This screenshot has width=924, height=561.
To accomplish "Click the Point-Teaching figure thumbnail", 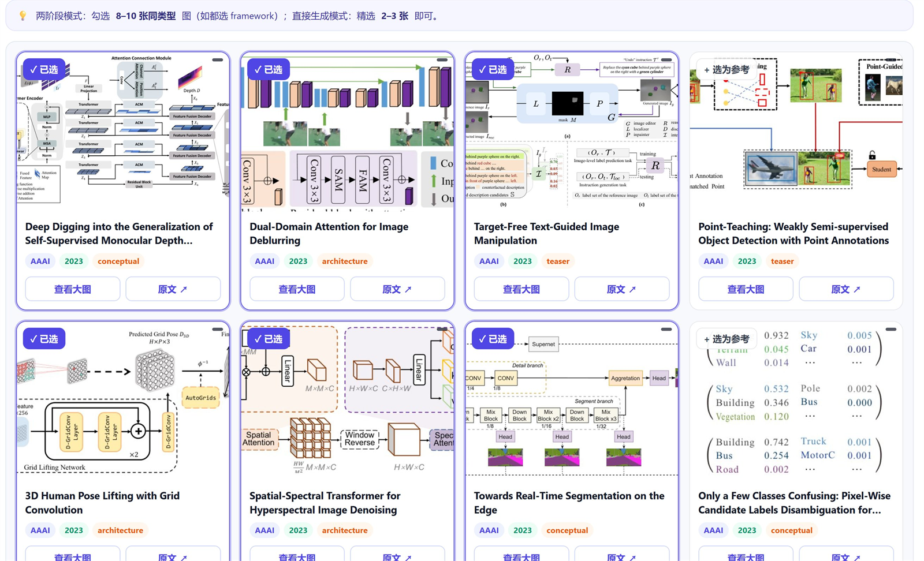I will [796, 132].
